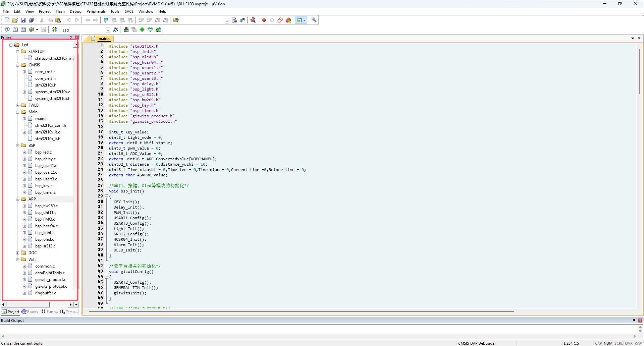Select gizwits_protocol.c file in Wifi group

pos(51,286)
